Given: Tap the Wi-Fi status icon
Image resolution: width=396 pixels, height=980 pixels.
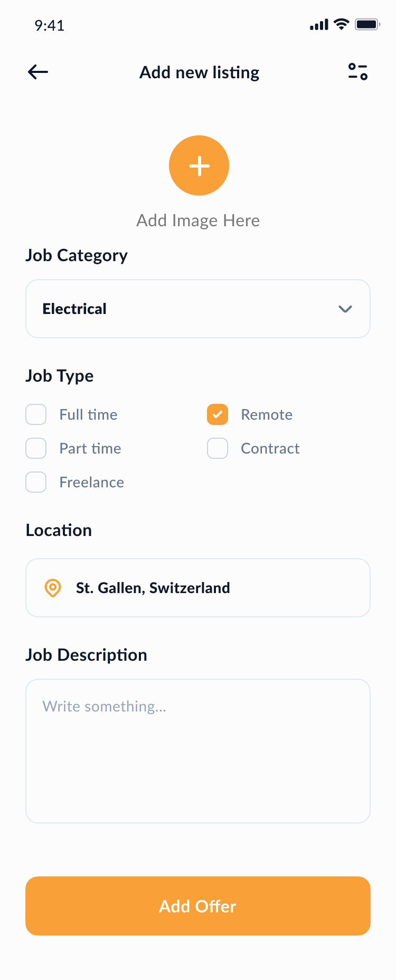Looking at the screenshot, I should point(342,24).
